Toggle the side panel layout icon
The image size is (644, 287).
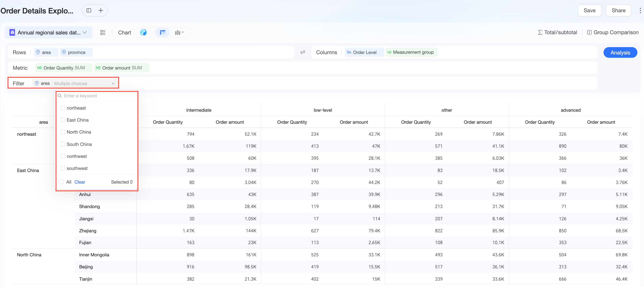89,11
